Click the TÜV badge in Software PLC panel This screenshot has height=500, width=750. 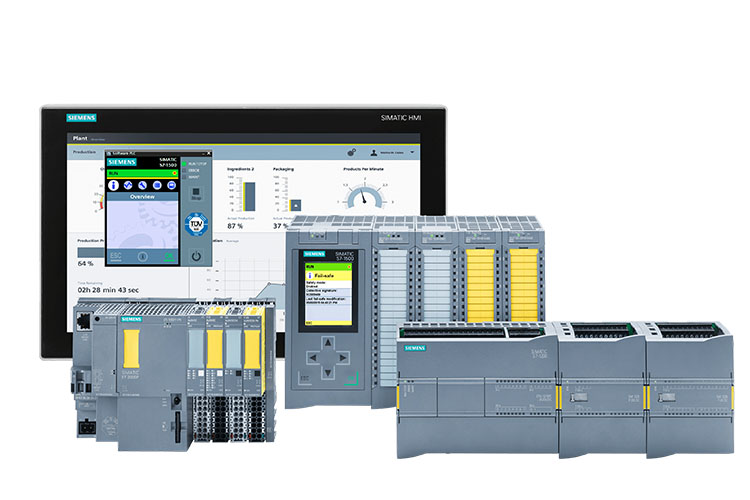(x=196, y=224)
